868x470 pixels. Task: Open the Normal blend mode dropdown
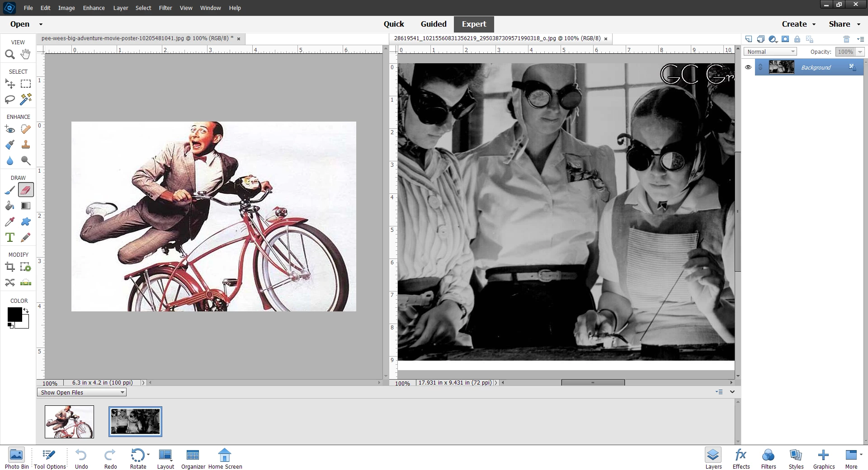770,52
